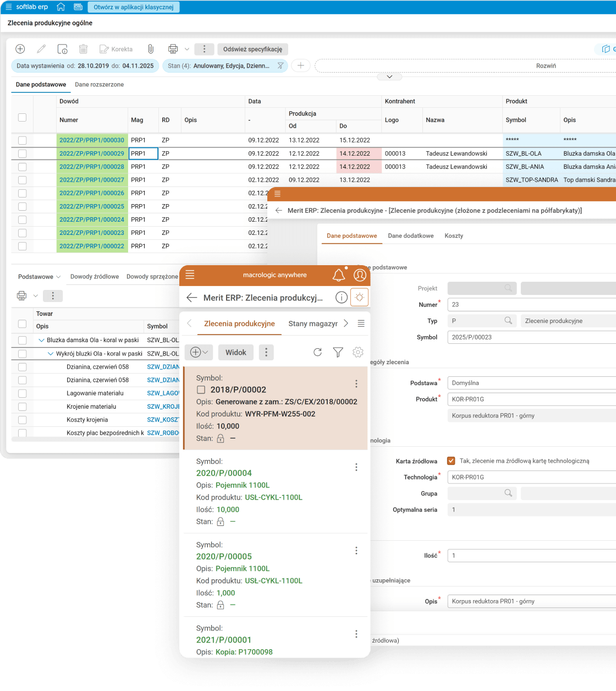Open the Podstawowe dropdown in lower panel
616x691 pixels.
pyautogui.click(x=39, y=277)
